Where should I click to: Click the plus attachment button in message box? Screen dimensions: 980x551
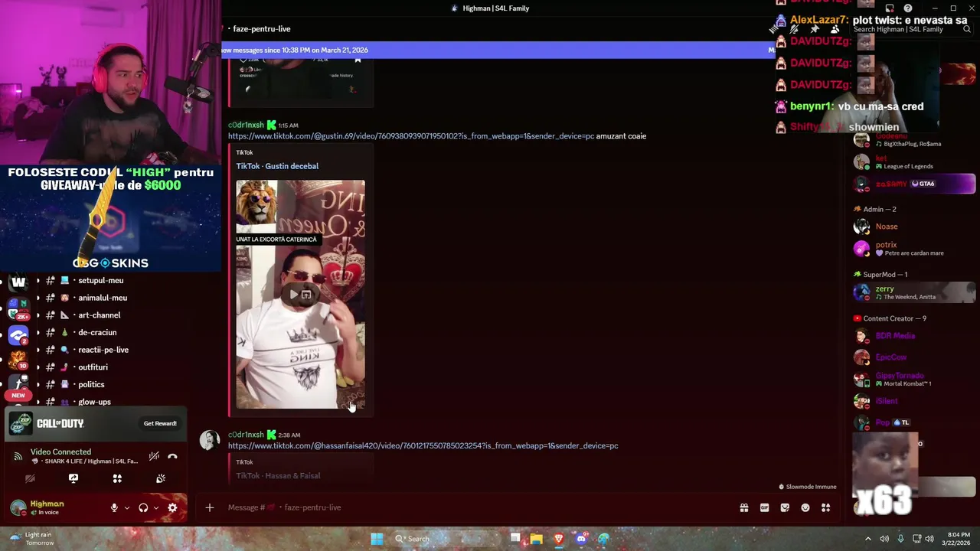click(209, 507)
